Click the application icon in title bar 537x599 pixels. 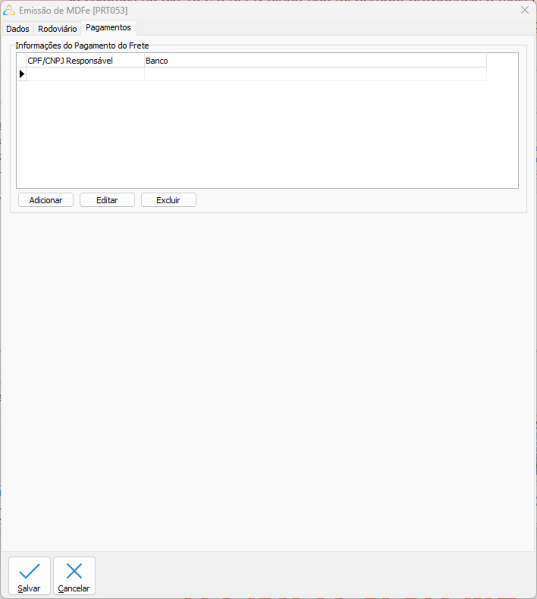(x=9, y=10)
